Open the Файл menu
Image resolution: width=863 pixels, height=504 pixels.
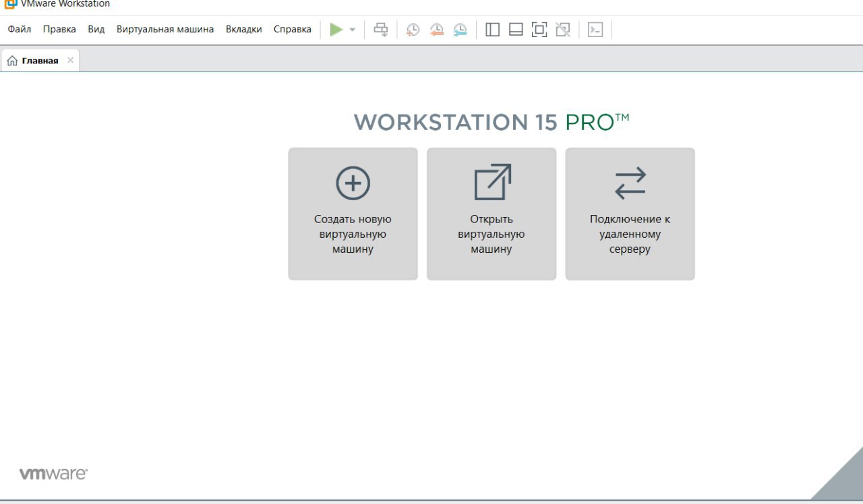click(x=20, y=29)
